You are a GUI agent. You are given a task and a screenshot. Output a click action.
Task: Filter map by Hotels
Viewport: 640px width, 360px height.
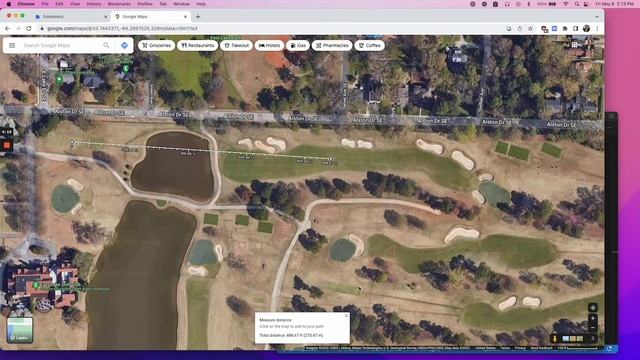[x=269, y=45]
